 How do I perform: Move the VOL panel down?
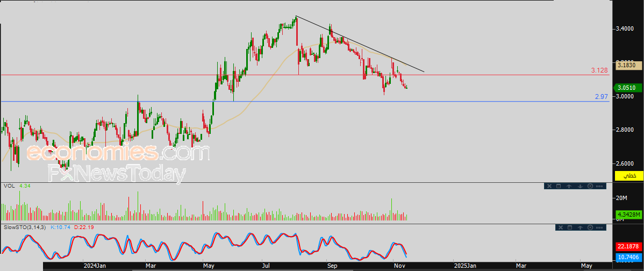tap(580, 186)
